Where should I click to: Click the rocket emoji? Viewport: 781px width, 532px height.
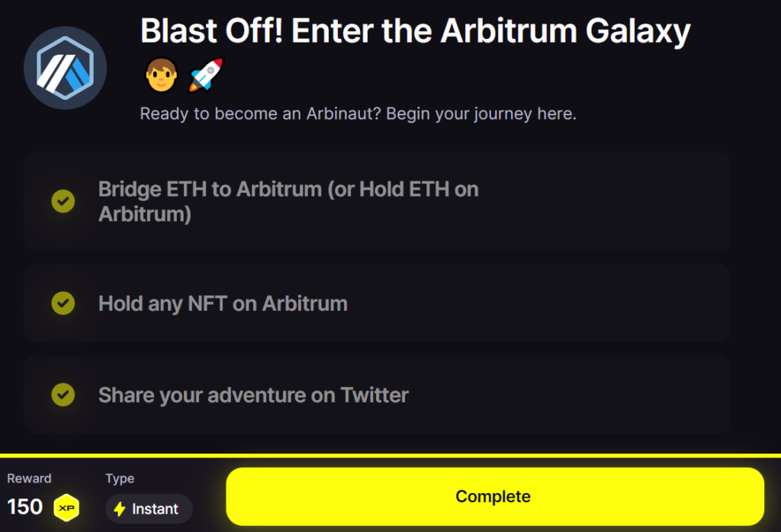pos(205,75)
